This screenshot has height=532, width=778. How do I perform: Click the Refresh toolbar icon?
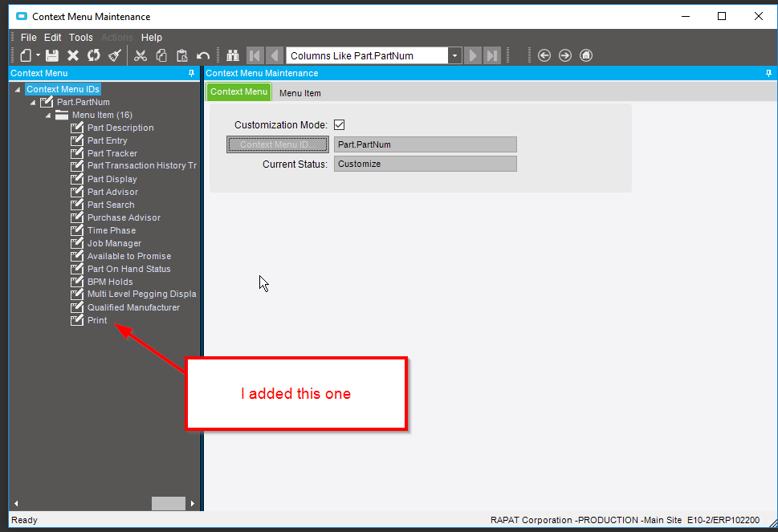point(94,55)
